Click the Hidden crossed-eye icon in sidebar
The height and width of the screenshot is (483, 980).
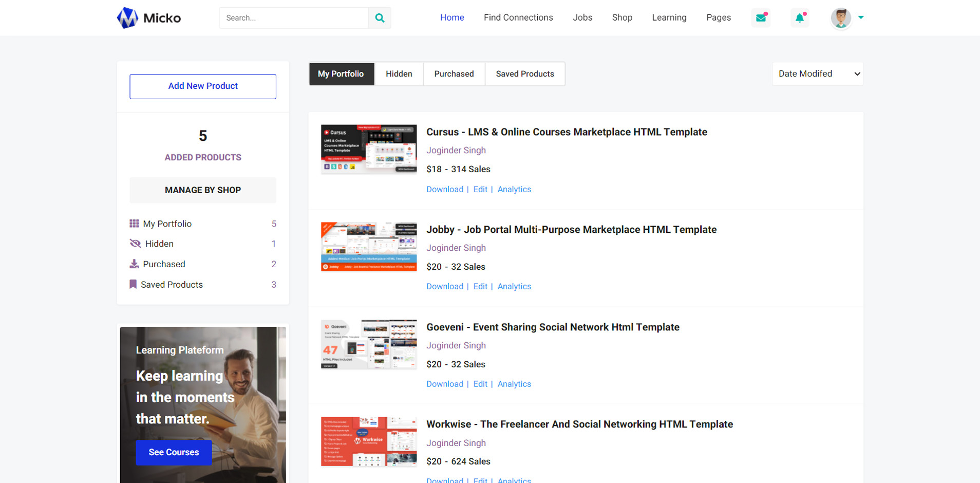[x=135, y=244]
